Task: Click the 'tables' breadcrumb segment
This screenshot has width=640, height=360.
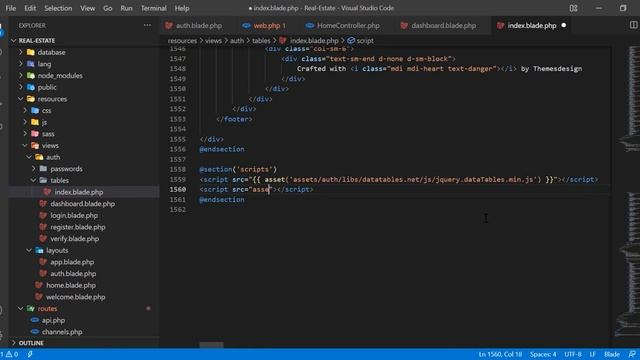Action: [x=261, y=40]
